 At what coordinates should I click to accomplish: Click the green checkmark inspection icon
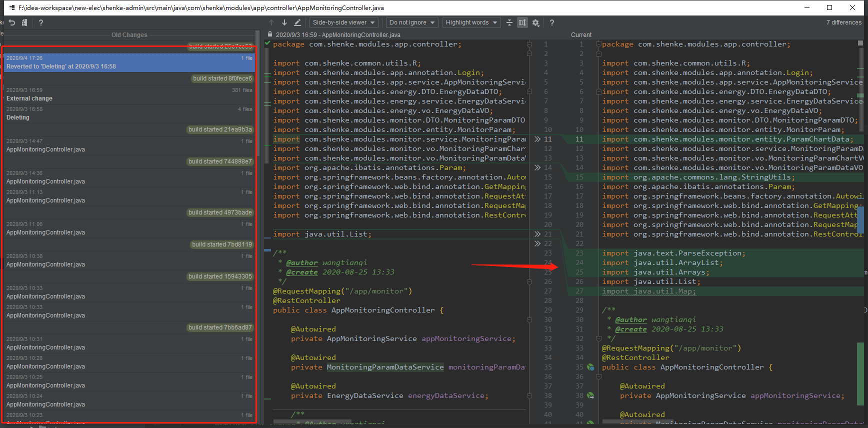point(267,44)
